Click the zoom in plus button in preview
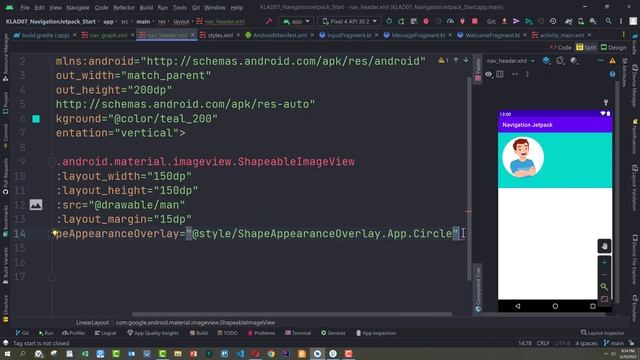 click(x=604, y=262)
